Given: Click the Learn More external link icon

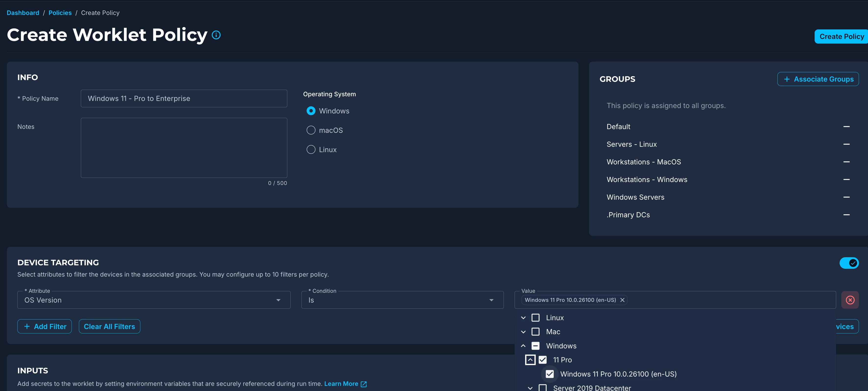Looking at the screenshot, I should click(363, 384).
